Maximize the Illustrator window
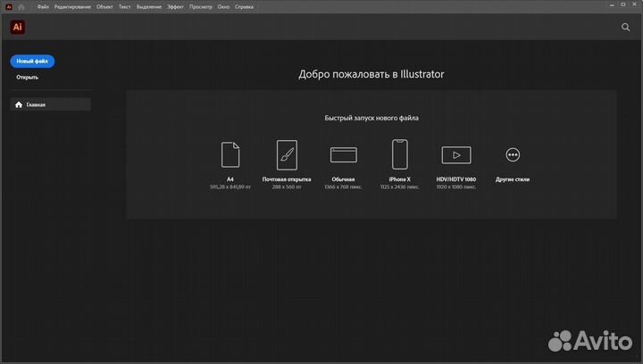The height and width of the screenshot is (364, 643). [623, 4]
